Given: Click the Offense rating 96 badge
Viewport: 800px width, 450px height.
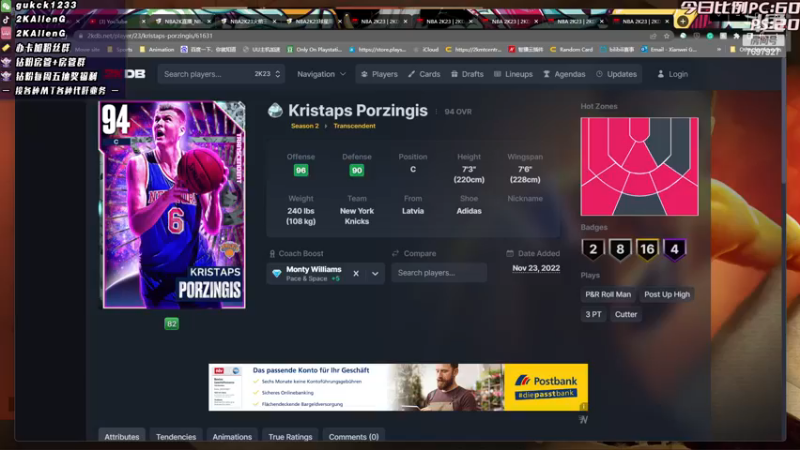Looking at the screenshot, I should 301,170.
